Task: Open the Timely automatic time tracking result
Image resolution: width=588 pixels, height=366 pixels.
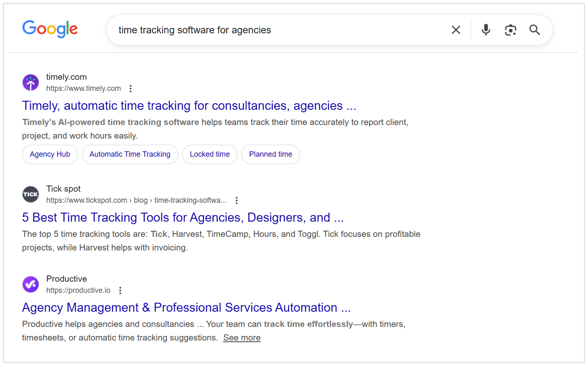Action: point(189,106)
